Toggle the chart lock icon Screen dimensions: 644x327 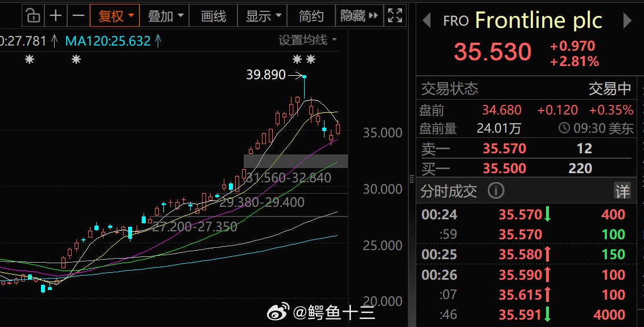pyautogui.click(x=33, y=16)
